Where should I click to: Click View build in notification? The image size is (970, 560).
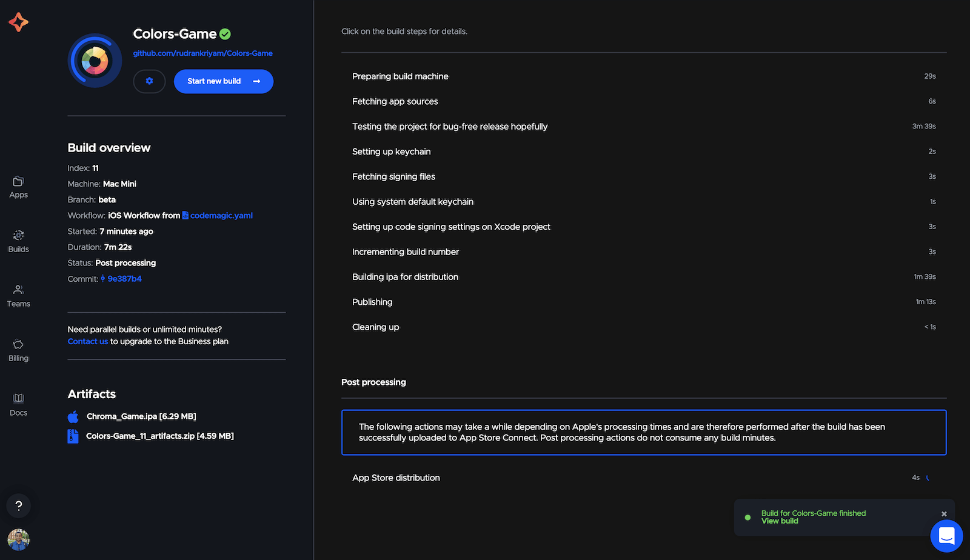click(780, 521)
